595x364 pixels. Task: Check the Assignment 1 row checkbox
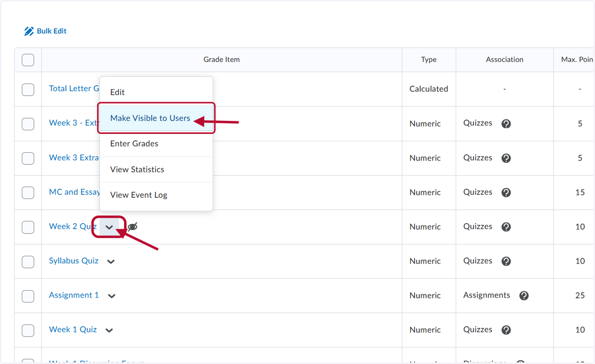coord(28,296)
